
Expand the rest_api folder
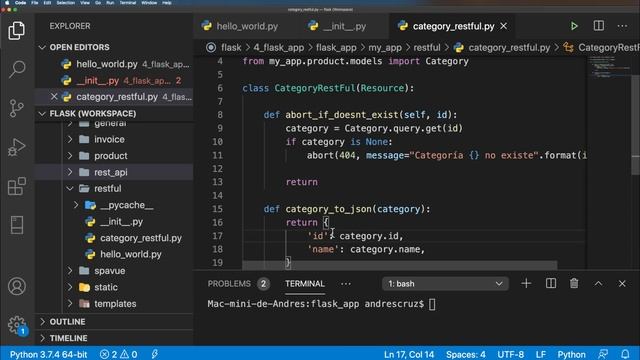pos(70,172)
